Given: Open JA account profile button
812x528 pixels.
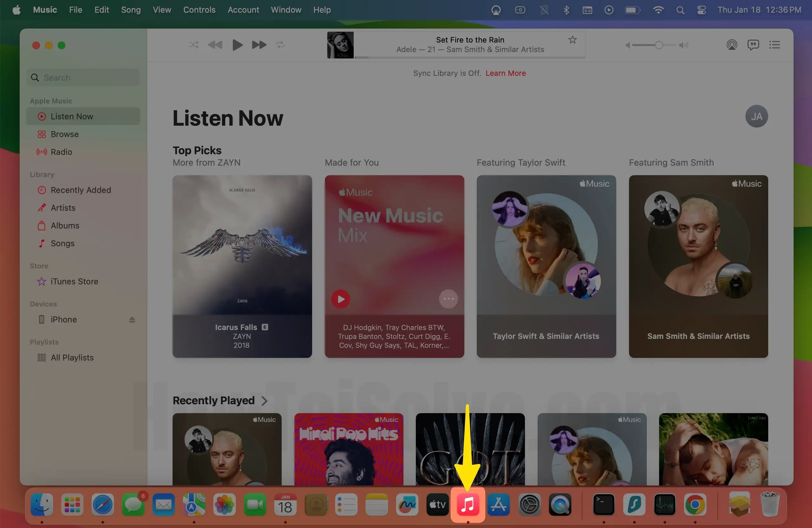Looking at the screenshot, I should pyautogui.click(x=756, y=116).
